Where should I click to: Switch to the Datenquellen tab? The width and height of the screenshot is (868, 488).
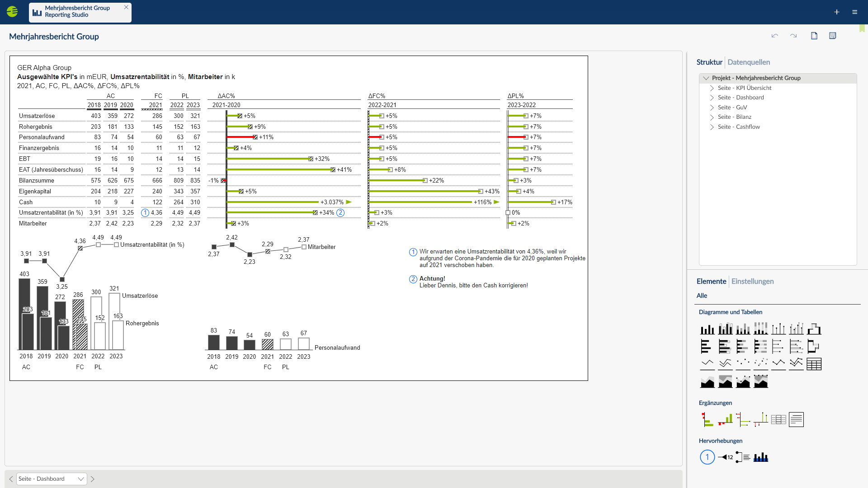[x=749, y=62]
